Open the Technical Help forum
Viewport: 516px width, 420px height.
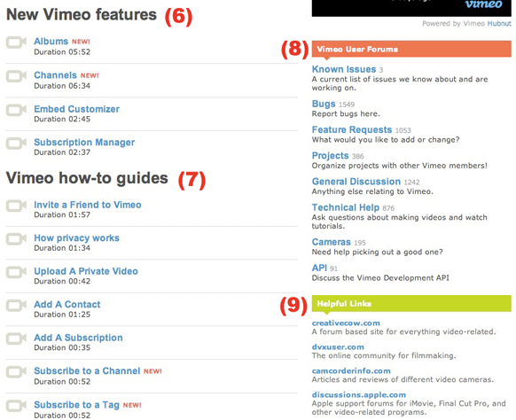346,207
